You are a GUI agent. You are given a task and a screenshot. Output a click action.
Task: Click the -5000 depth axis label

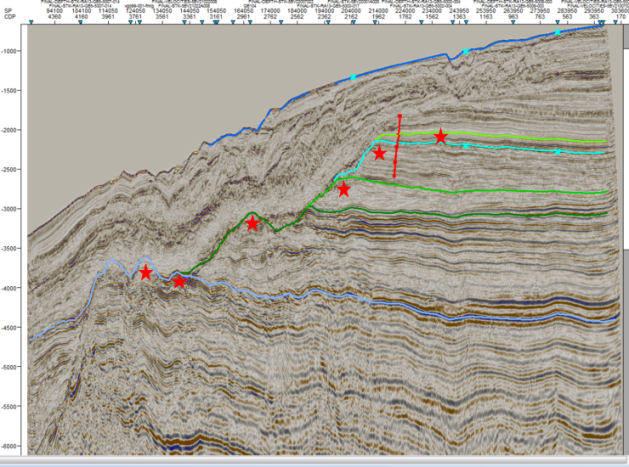point(14,368)
